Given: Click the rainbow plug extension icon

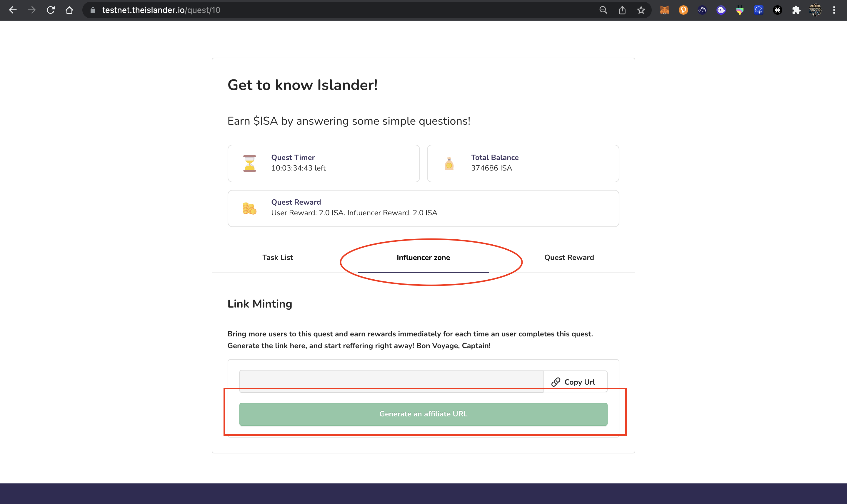Looking at the screenshot, I should click(740, 10).
